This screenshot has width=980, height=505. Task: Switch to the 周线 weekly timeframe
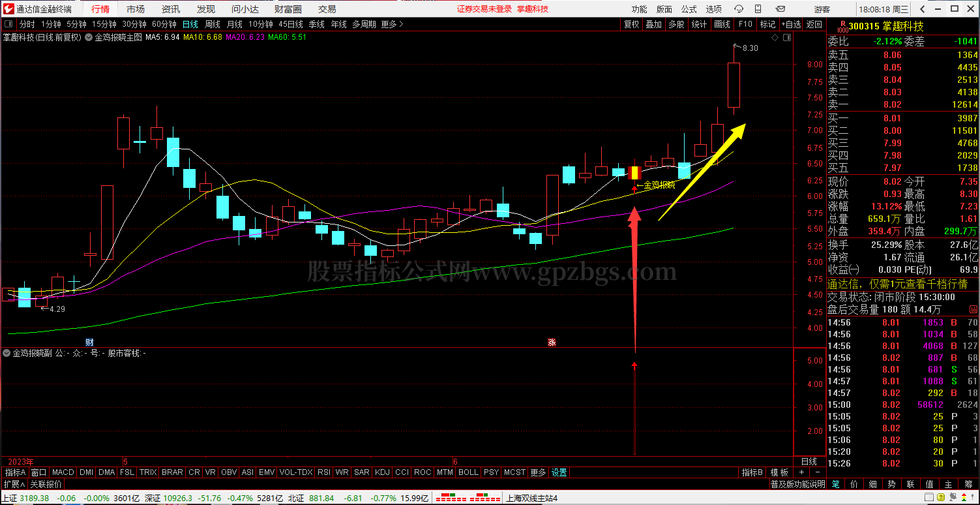[213, 24]
